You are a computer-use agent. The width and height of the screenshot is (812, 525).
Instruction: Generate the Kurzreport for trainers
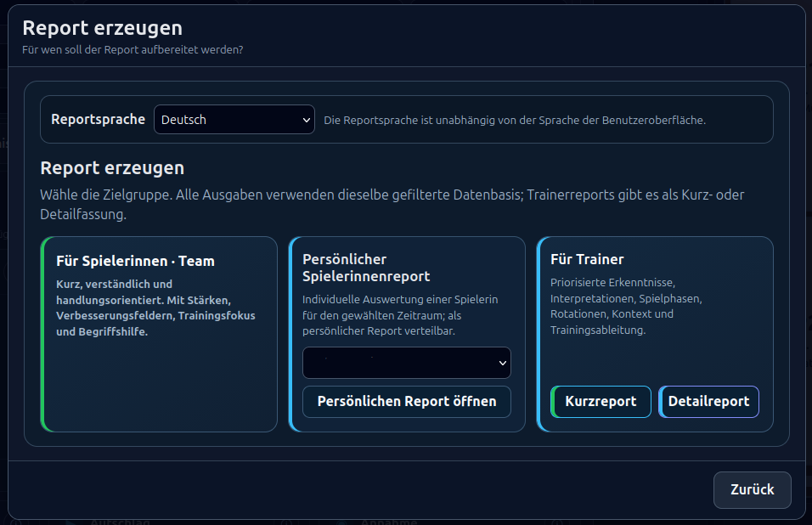point(601,401)
